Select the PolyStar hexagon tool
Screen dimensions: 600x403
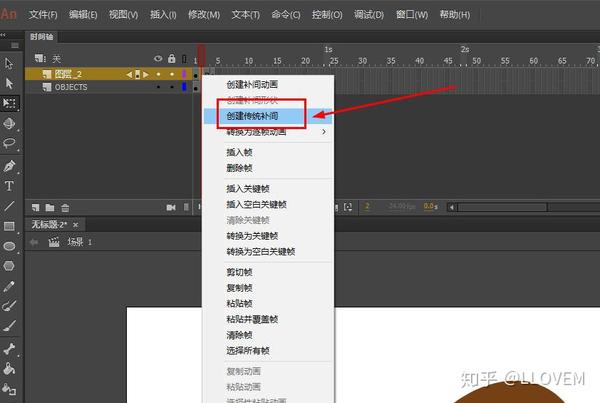click(9, 266)
